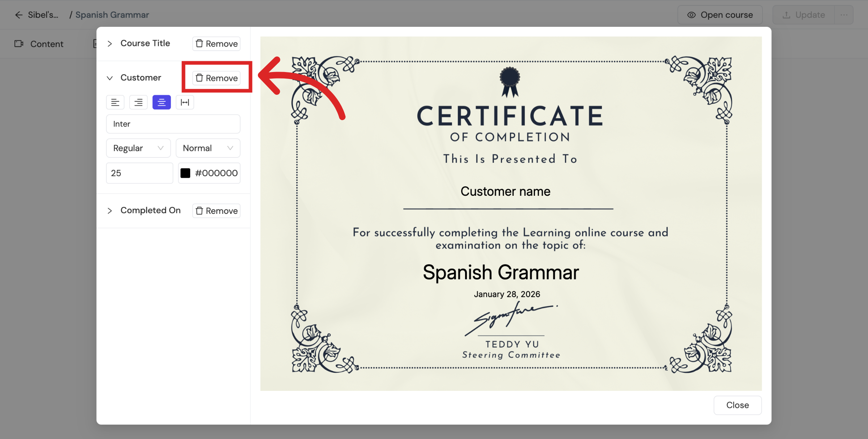The image size is (868, 439).
Task: Expand the Course Title section
Action: pos(110,44)
